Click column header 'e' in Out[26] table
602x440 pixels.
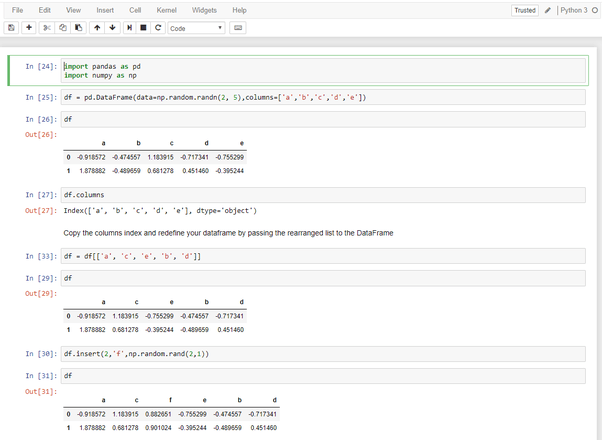coord(241,143)
